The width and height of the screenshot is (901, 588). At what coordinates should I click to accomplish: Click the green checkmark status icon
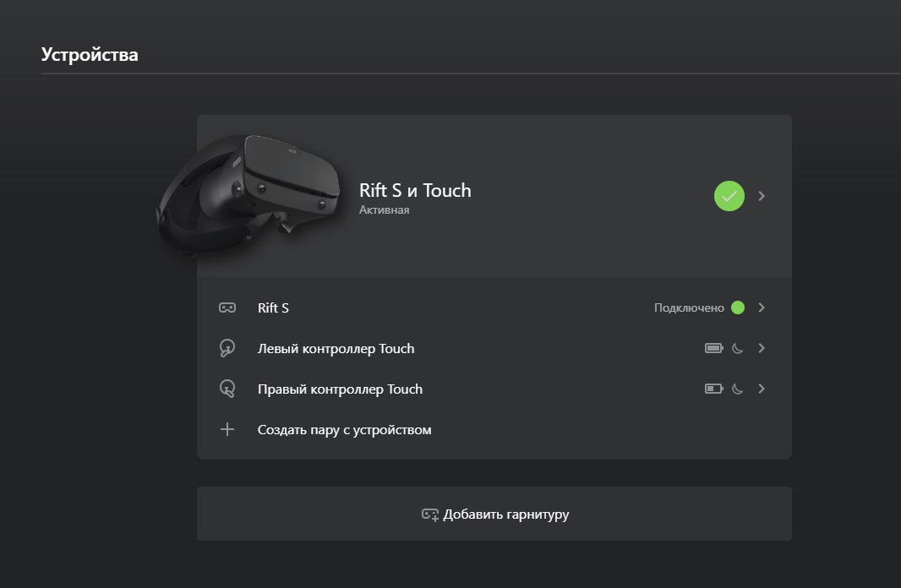(x=729, y=196)
